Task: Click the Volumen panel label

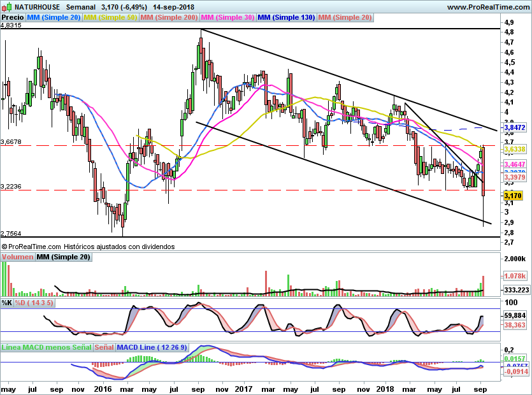Action: click(17, 257)
